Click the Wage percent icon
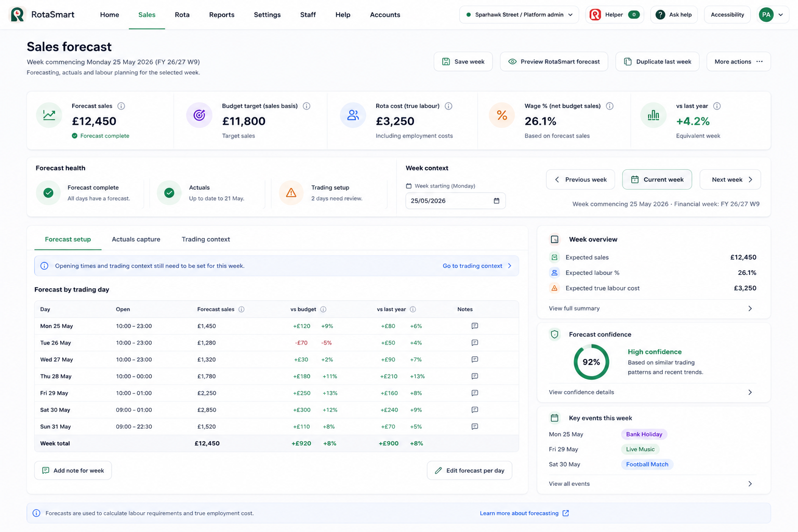Viewport: 798px width, 532px height. tap(502, 115)
